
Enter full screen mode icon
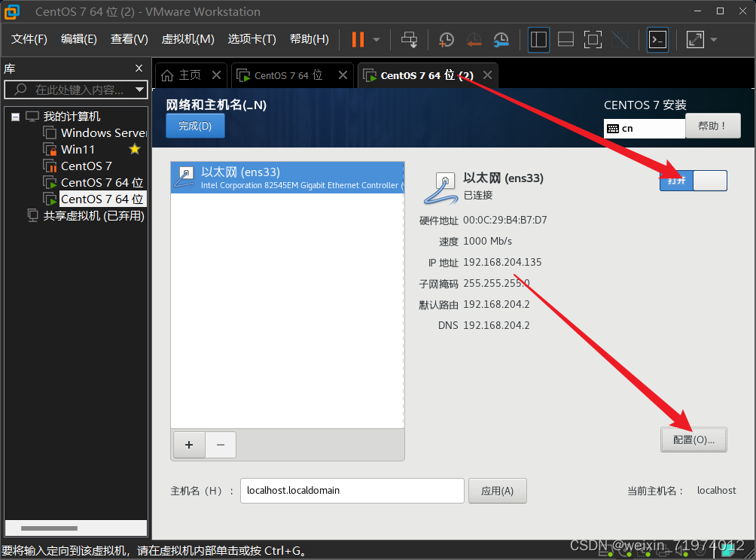593,40
